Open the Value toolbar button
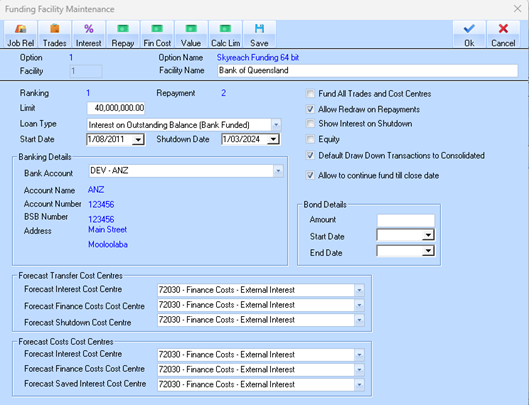 tap(191, 34)
